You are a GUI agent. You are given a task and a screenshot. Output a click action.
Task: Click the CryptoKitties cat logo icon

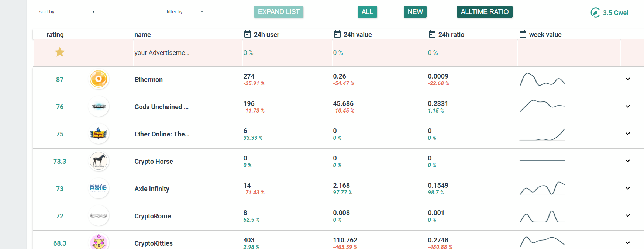tap(99, 242)
